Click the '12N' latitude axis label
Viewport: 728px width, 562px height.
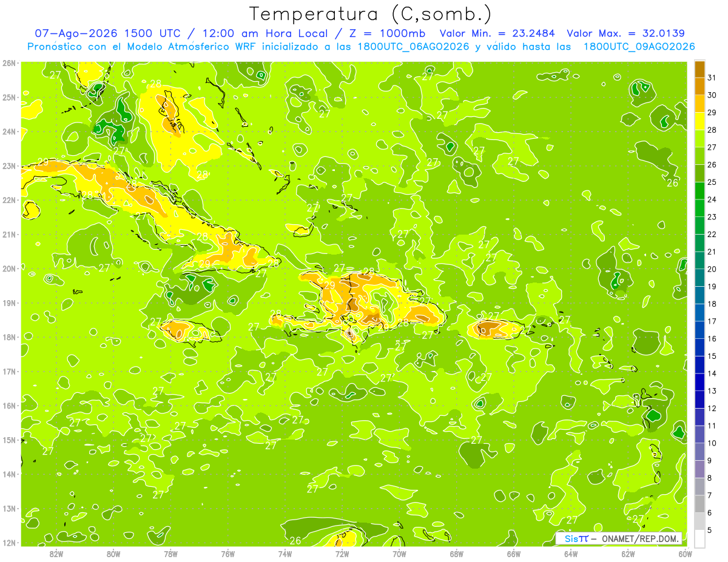[x=9, y=543]
